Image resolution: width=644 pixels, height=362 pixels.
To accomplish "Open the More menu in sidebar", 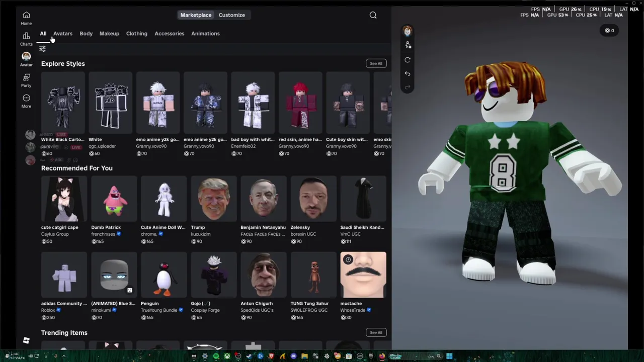I will tap(26, 101).
